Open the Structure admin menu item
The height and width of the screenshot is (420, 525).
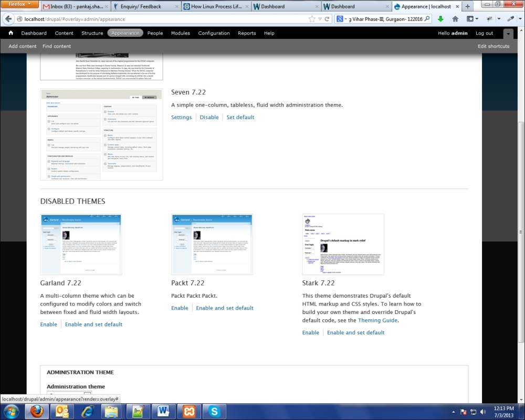92,33
